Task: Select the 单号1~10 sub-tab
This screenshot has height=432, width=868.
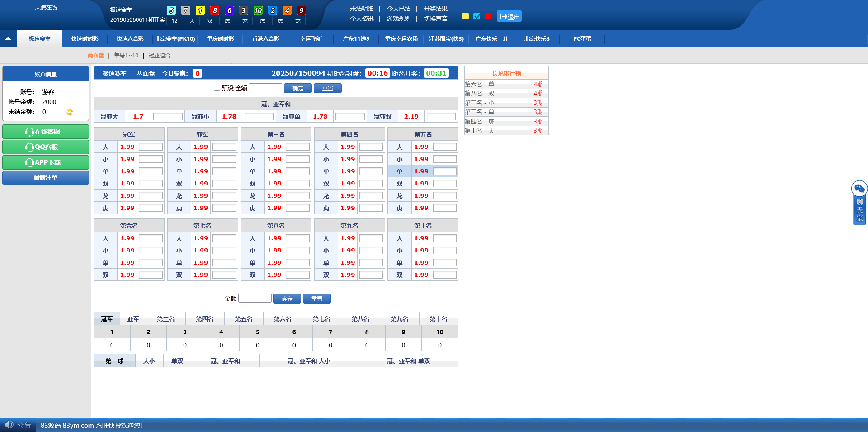Action: (126, 55)
